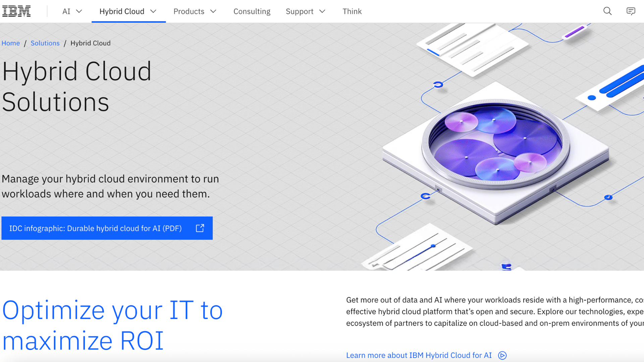Click the AI menu label
644x362 pixels.
click(x=66, y=11)
